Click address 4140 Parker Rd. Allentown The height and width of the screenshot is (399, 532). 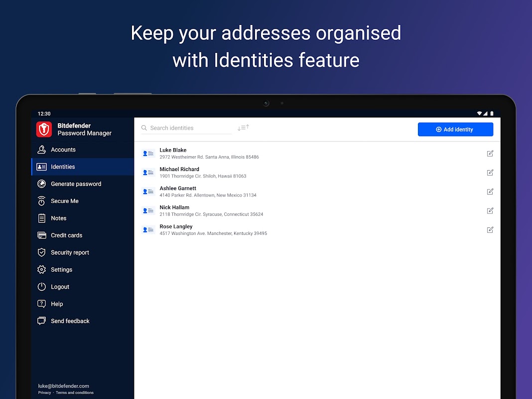[208, 195]
